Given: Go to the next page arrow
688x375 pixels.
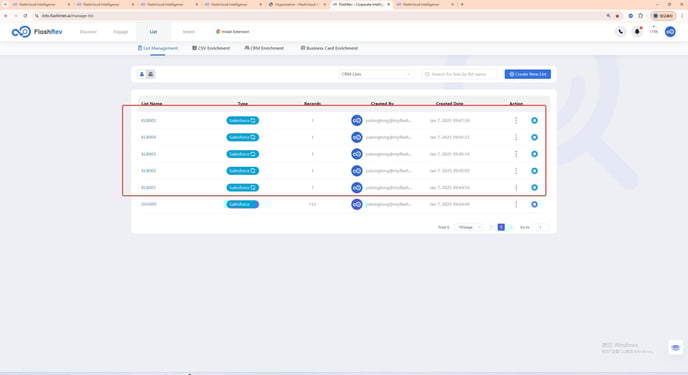Looking at the screenshot, I should [510, 227].
